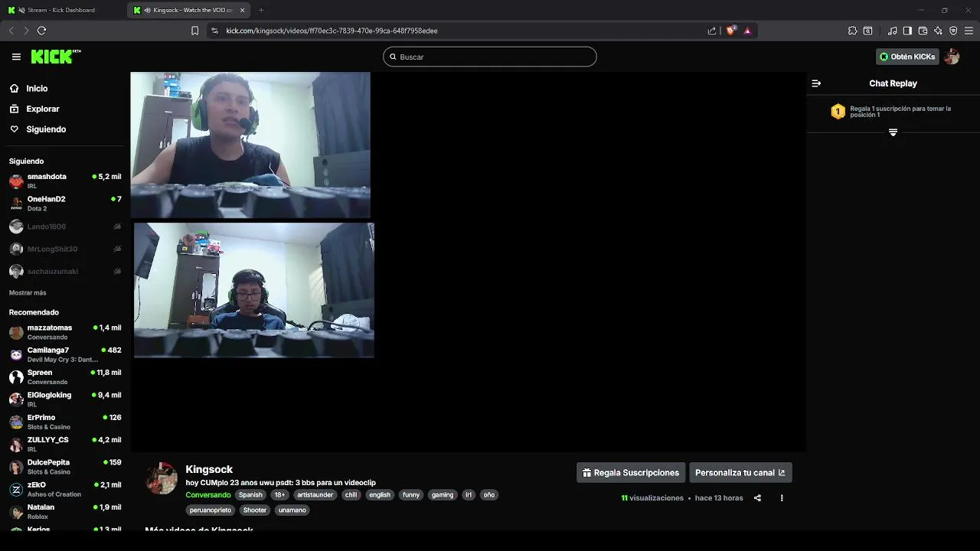Click the Conversando category link

(207, 495)
